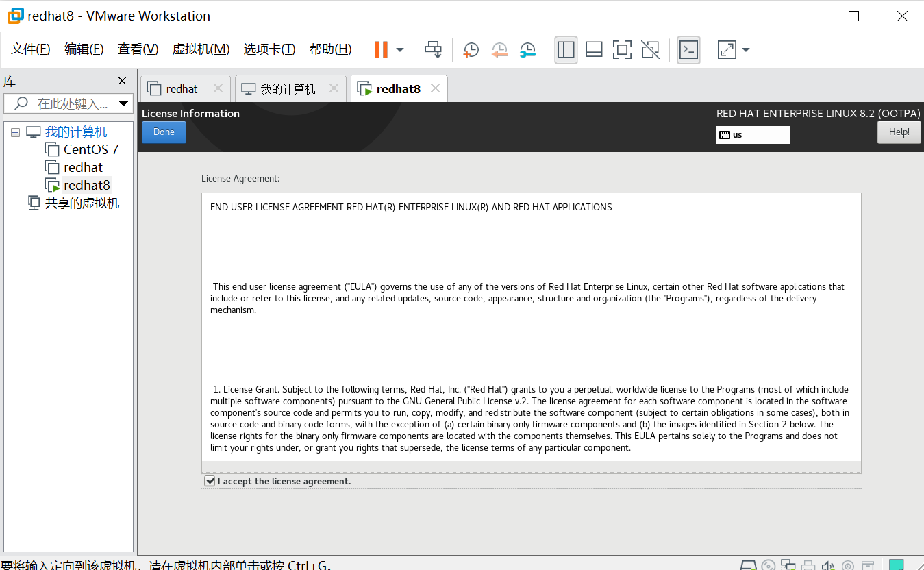924x570 pixels.
Task: Open the 选项卡(T) menu
Action: click(269, 49)
